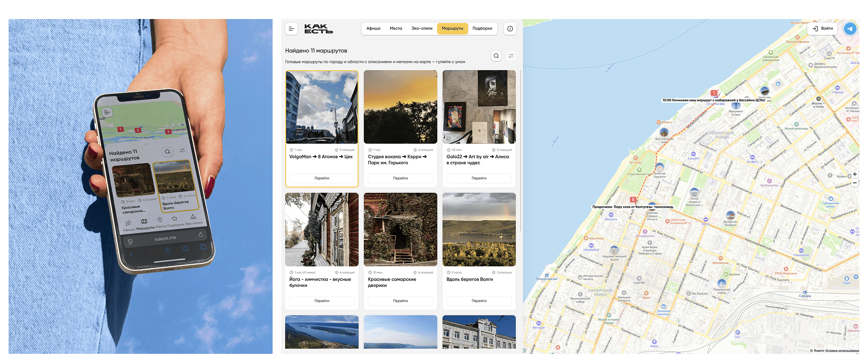Click red route marker 1 on map
Screen dimensions: 868x362
click(x=714, y=93)
